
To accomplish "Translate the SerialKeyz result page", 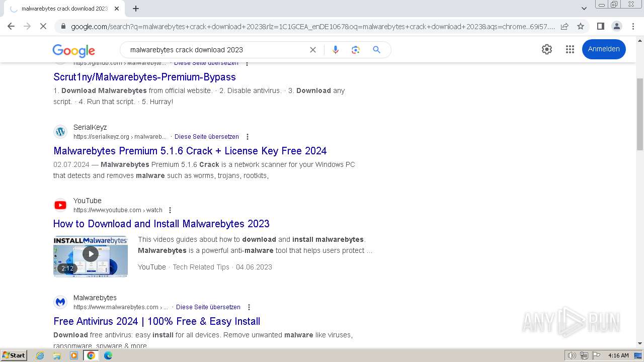I will click(x=207, y=137).
